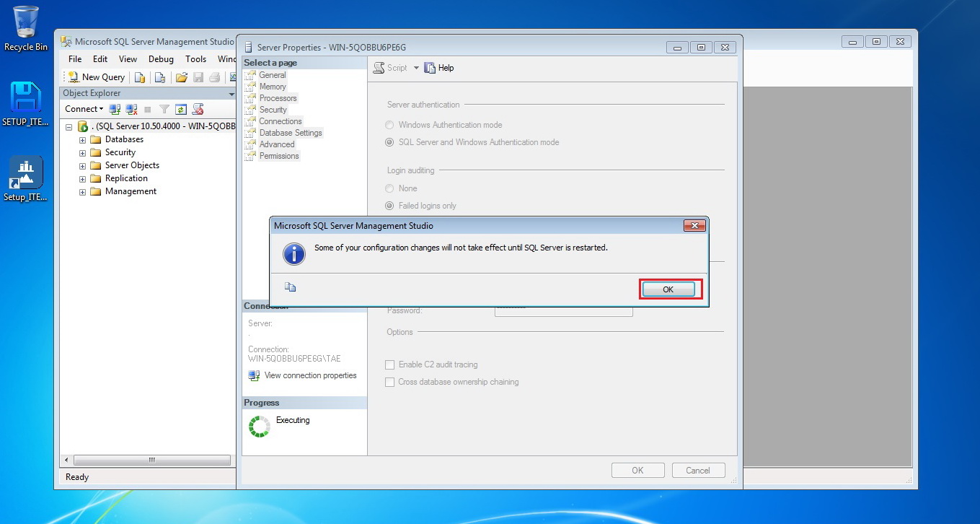
Task: Select Windows Authentication mode radio button
Action: coord(390,125)
